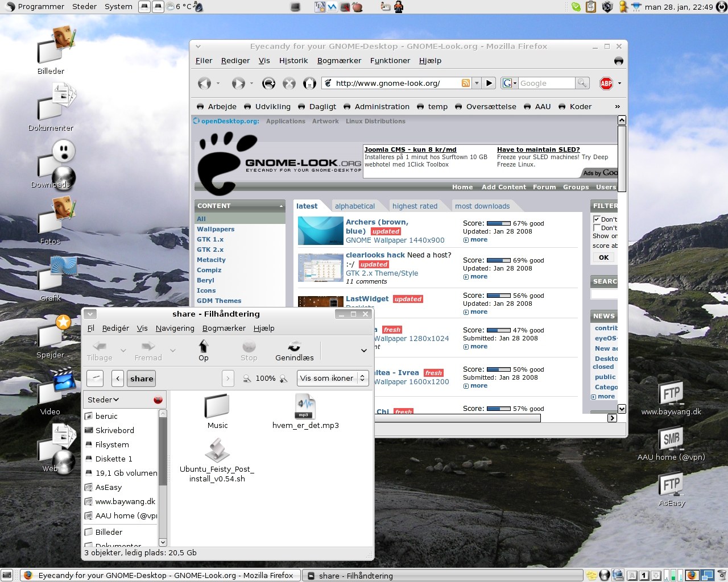The width and height of the screenshot is (728, 582).
Task: Open the Forward history dropdown in Firefox
Action: (251, 84)
